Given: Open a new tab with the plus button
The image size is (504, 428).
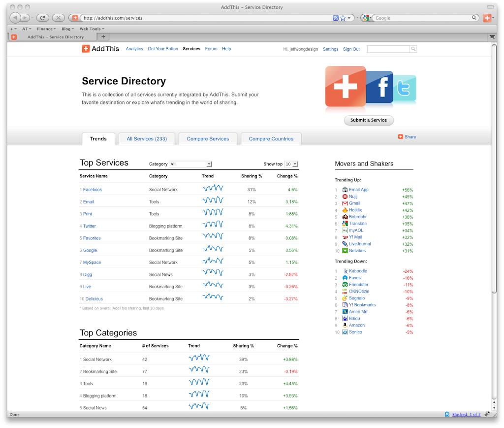Looking at the screenshot, I should (x=103, y=37).
